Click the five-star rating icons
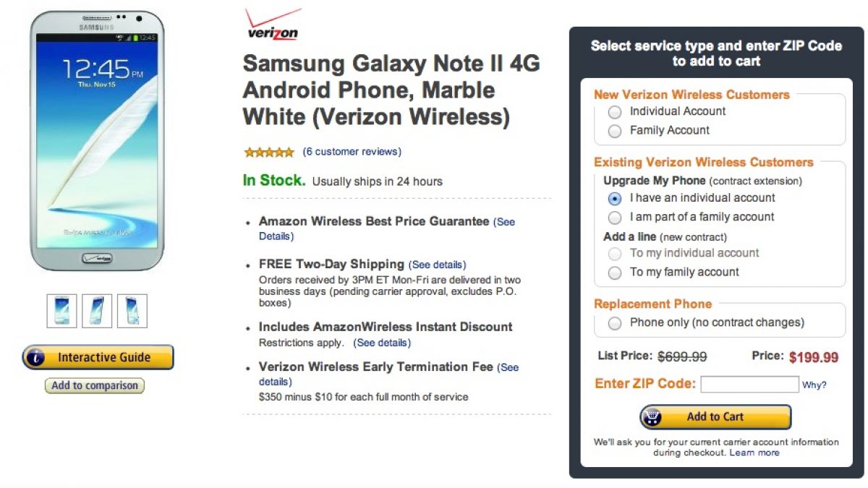The image size is (868, 488). pos(268,152)
